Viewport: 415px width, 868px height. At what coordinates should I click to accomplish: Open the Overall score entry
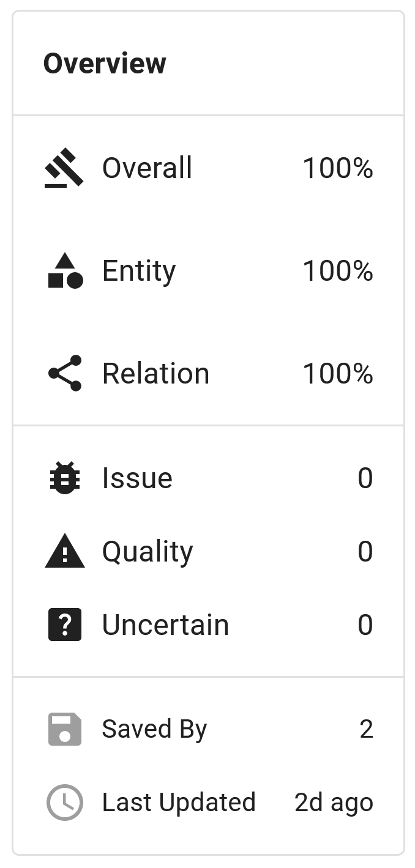(147, 168)
